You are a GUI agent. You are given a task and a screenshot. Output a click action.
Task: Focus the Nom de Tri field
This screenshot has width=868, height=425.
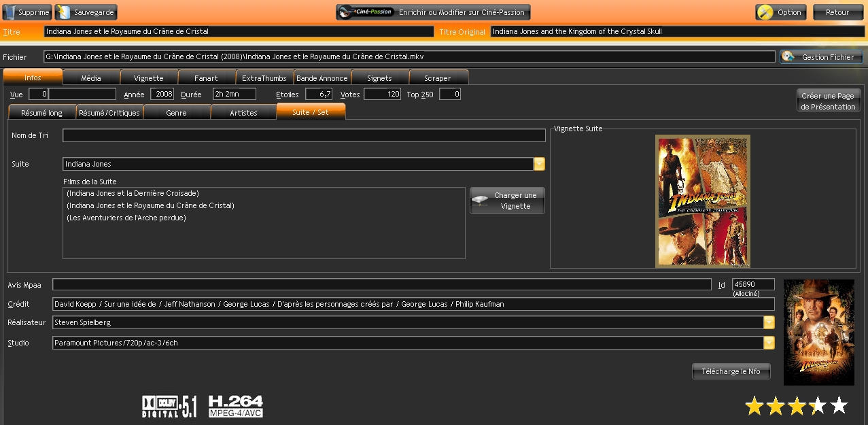click(x=304, y=135)
